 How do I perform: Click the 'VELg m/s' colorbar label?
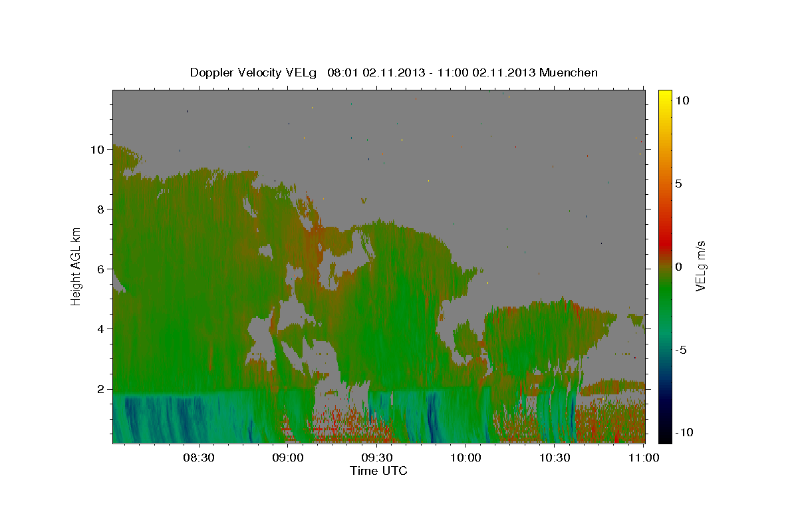[700, 267]
